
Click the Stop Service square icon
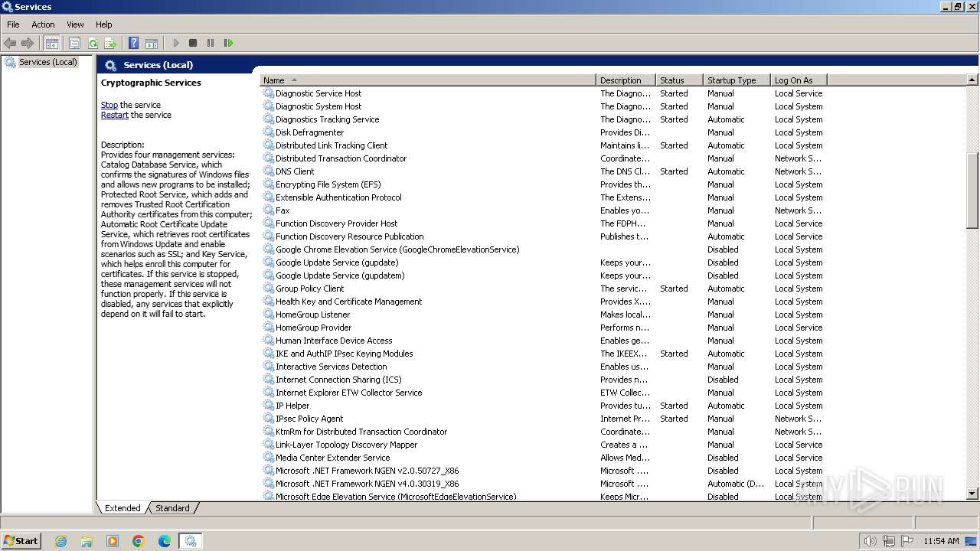(193, 44)
